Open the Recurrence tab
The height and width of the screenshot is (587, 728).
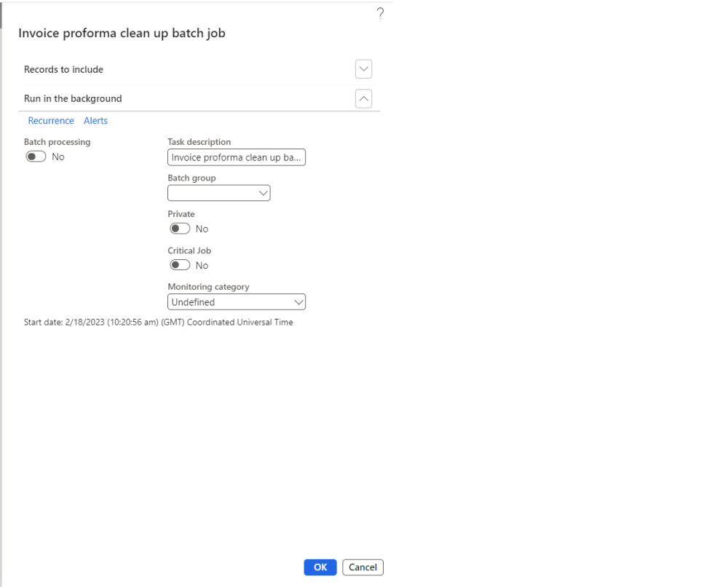pyautogui.click(x=51, y=121)
